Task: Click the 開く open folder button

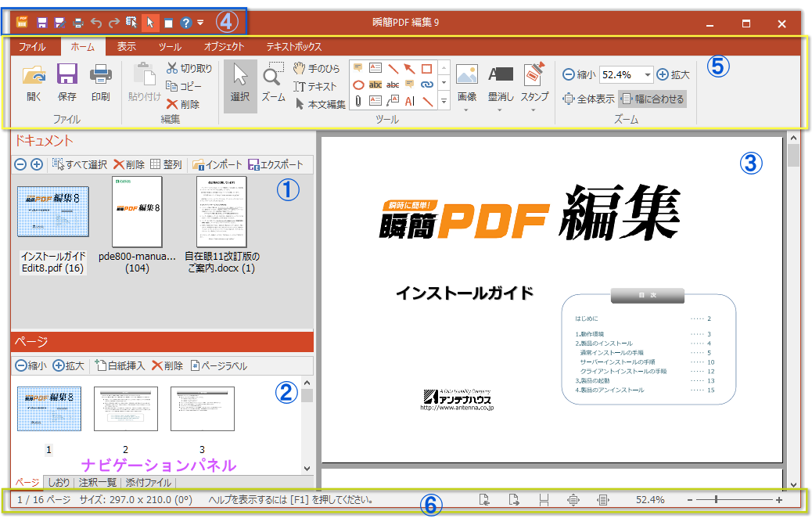Action: click(x=34, y=83)
